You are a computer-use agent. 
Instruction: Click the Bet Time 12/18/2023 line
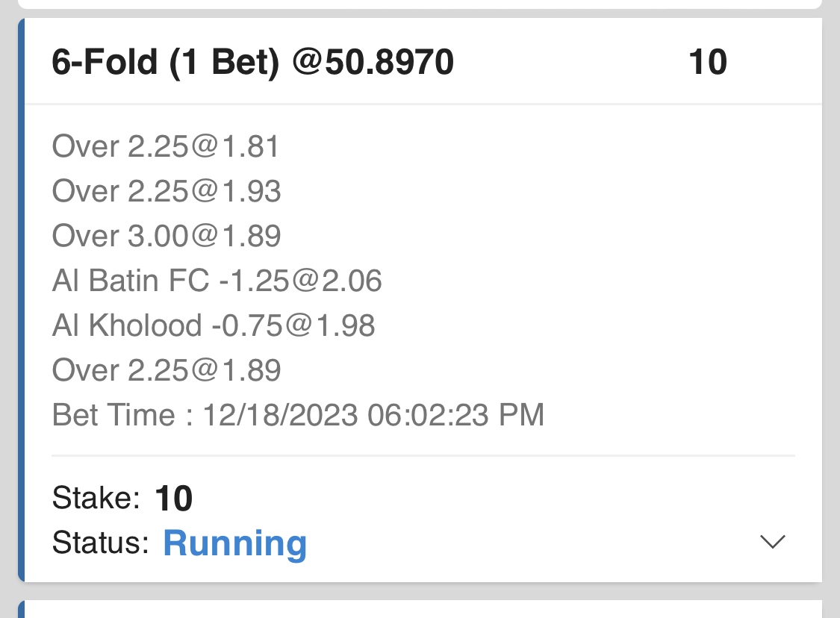point(298,415)
